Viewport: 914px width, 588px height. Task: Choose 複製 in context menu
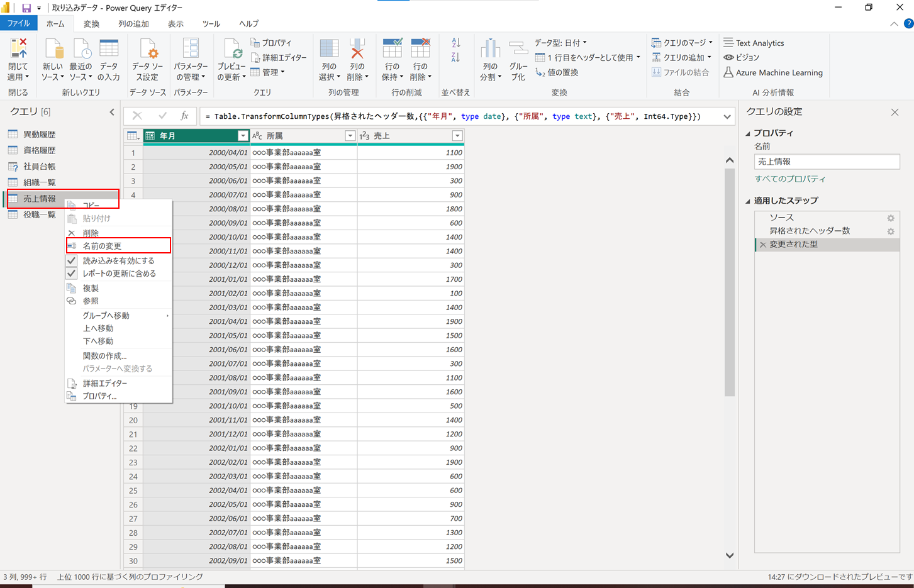118,288
